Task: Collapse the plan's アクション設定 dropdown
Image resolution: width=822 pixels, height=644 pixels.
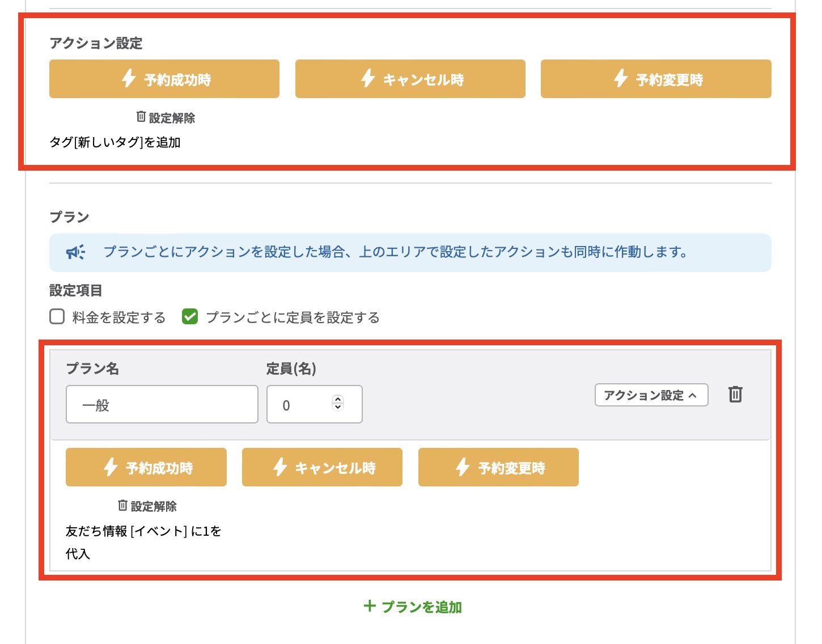Action: 651,395
